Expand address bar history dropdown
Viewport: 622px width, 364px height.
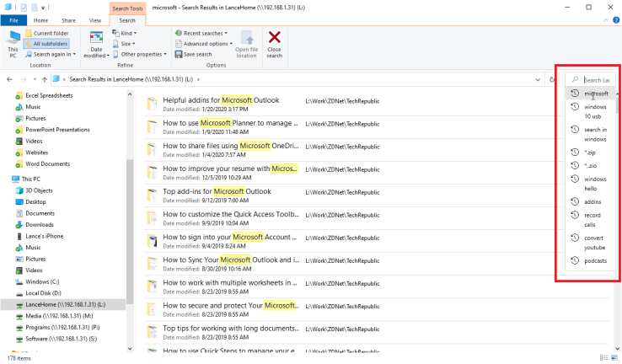[x=538, y=79]
